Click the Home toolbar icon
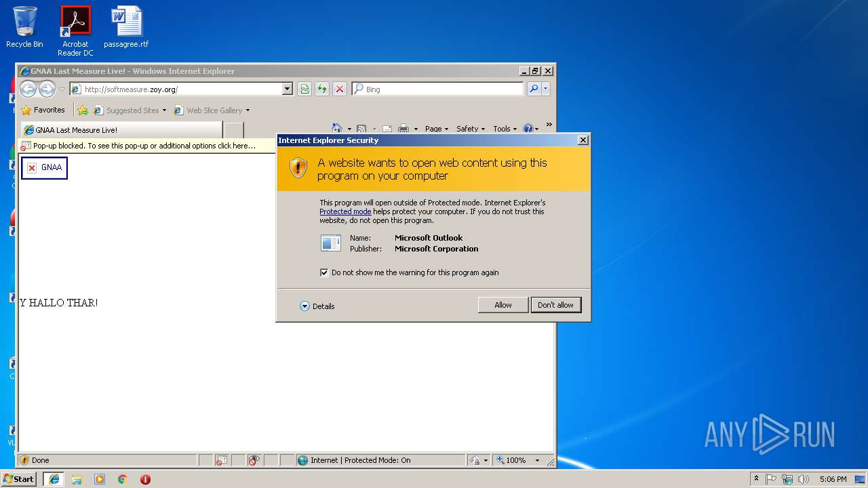Screen dimensions: 868x488 pyautogui.click(x=337, y=129)
